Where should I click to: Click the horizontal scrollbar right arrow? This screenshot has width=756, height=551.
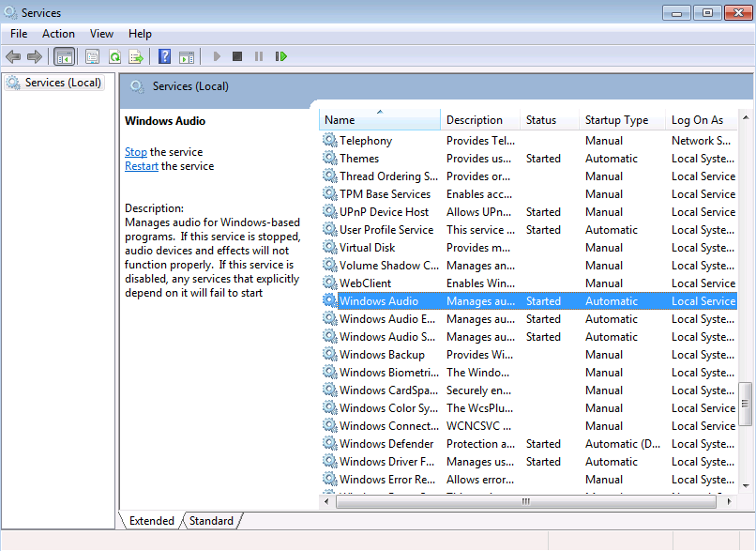(x=730, y=502)
